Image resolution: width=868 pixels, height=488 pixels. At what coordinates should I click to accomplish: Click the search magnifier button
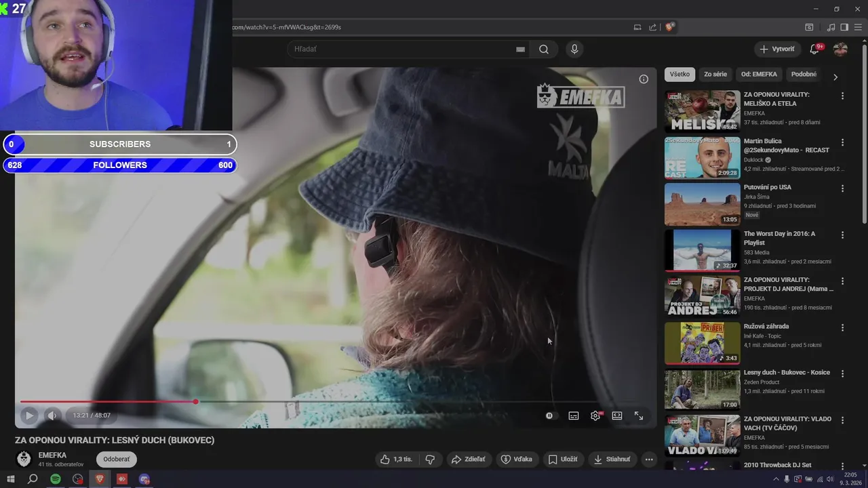click(x=544, y=49)
